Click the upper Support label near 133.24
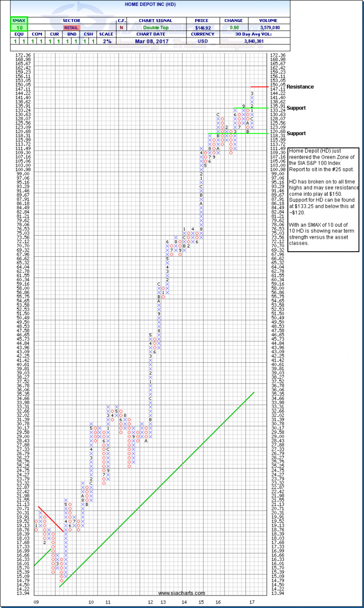The image size is (364, 608). pyautogui.click(x=295, y=108)
